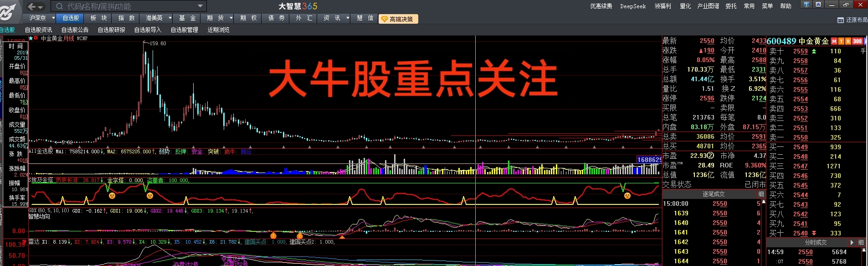The image size is (868, 266).
Task: Click the 高端决策 diamond button
Action: (398, 19)
